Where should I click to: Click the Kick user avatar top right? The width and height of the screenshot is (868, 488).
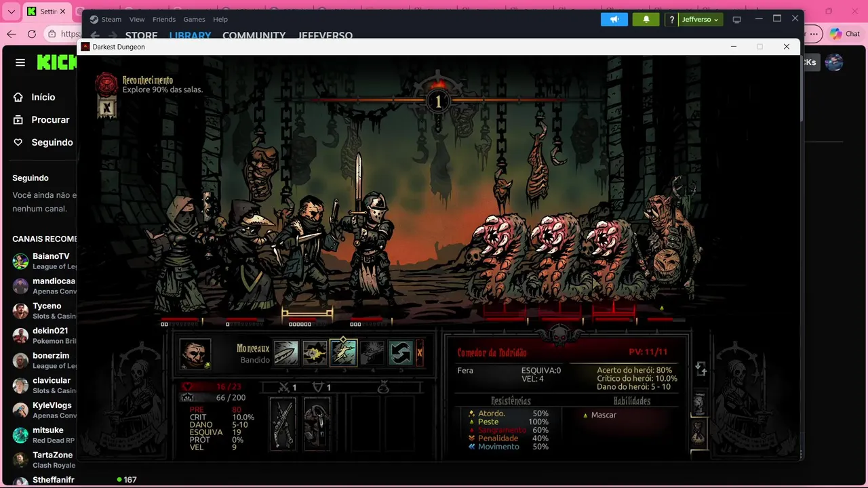click(833, 62)
